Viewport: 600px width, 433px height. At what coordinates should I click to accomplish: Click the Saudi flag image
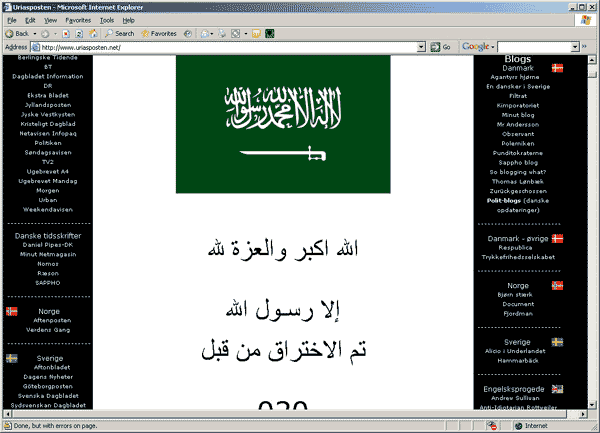(283, 124)
